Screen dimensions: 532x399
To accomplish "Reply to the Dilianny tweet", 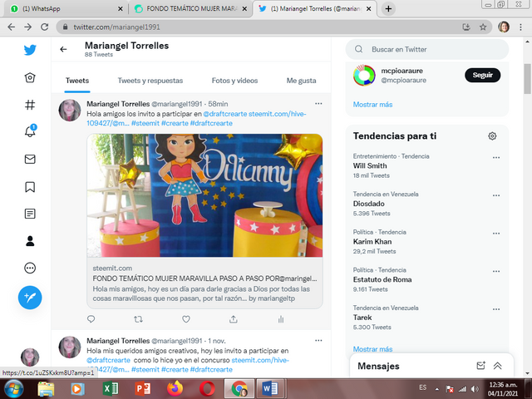I will coord(91,319).
